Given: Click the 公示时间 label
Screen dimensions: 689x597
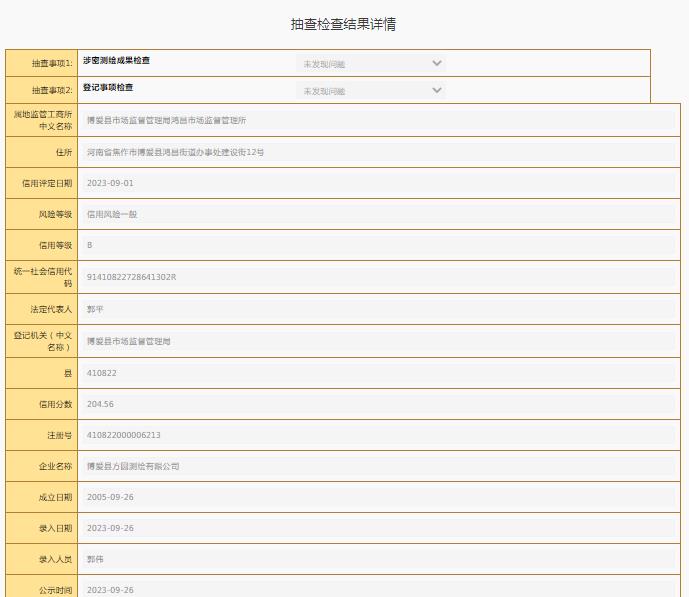Looking at the screenshot, I should click(x=55, y=590).
